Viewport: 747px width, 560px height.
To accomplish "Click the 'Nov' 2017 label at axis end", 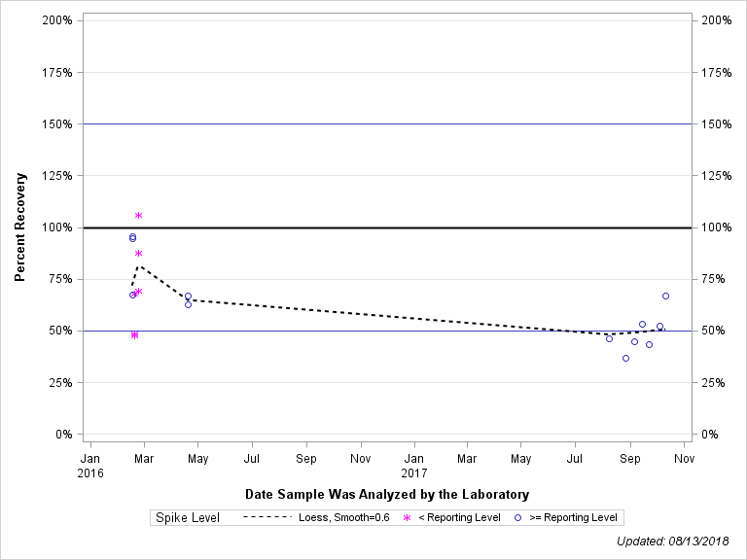I will point(684,459).
